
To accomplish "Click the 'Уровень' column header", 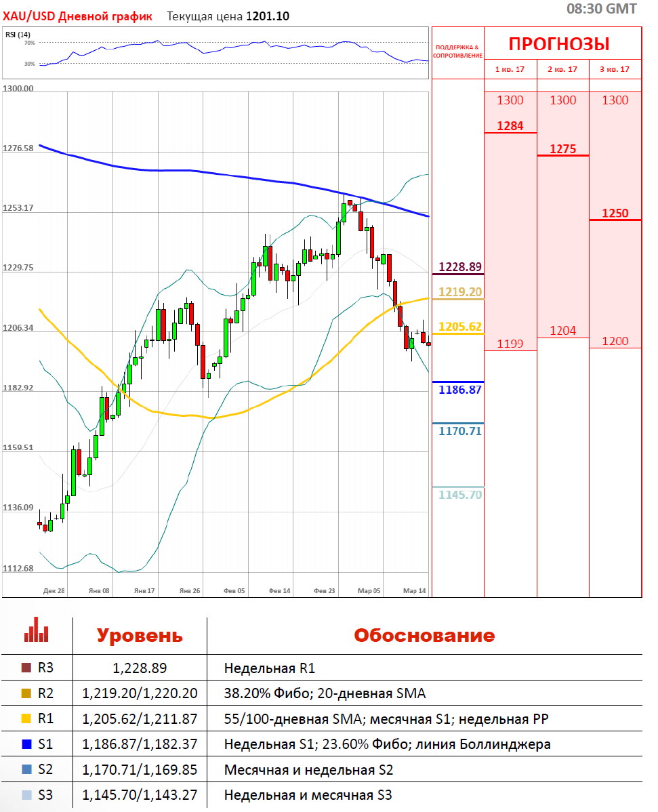I will 139,636.
